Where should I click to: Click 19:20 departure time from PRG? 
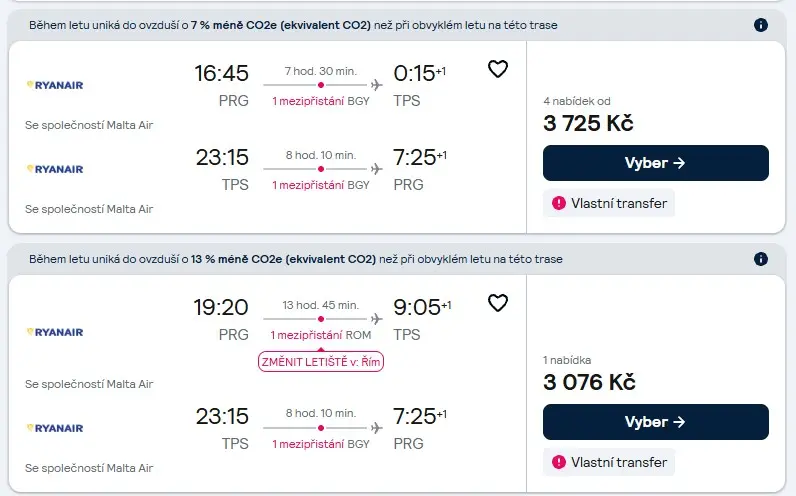(221, 307)
